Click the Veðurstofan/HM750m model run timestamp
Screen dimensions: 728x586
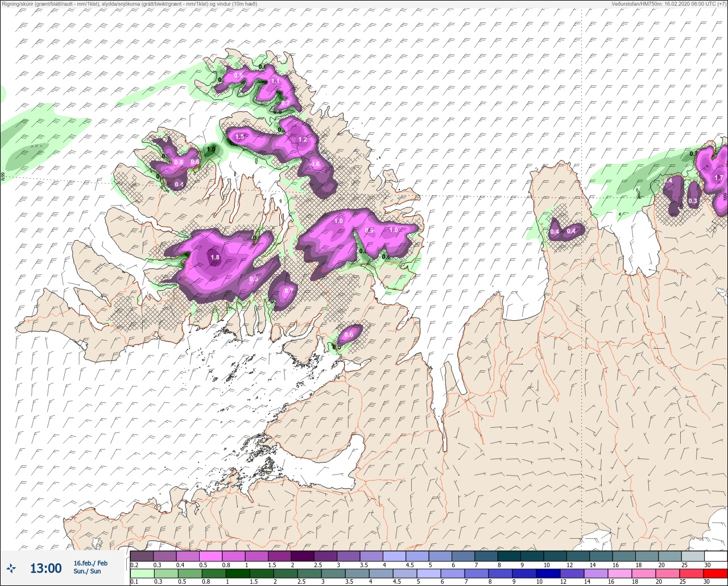tap(669, 4)
